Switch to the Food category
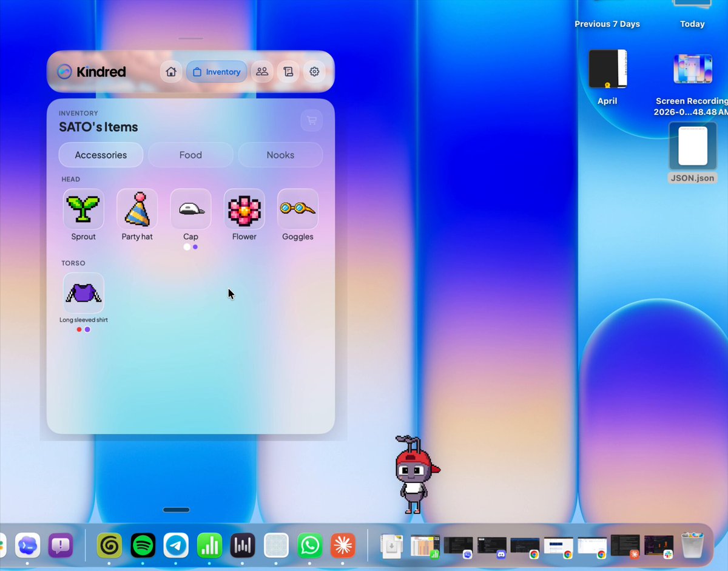The image size is (728, 571). pos(190,155)
